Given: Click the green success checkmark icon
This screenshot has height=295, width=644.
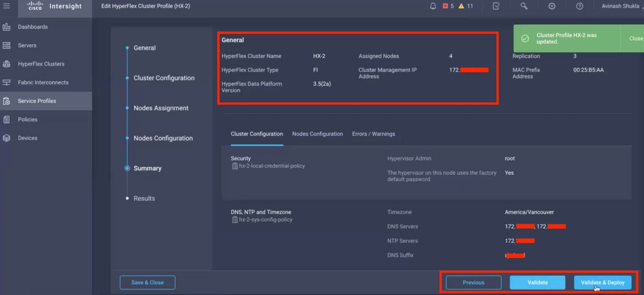Looking at the screenshot, I should pyautogui.click(x=525, y=39).
